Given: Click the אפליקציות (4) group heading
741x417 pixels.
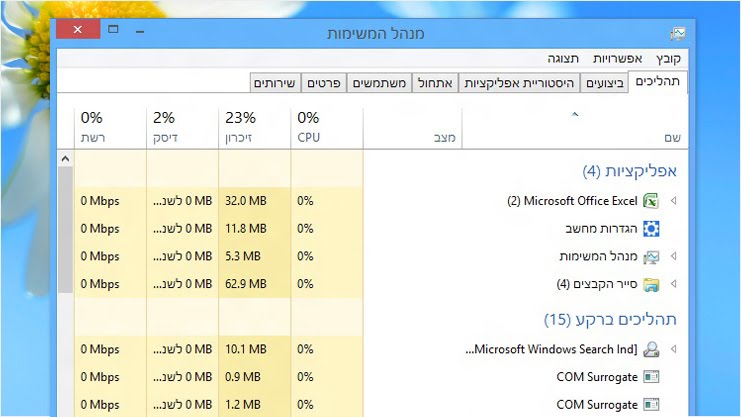Looking at the screenshot, I should (x=629, y=171).
